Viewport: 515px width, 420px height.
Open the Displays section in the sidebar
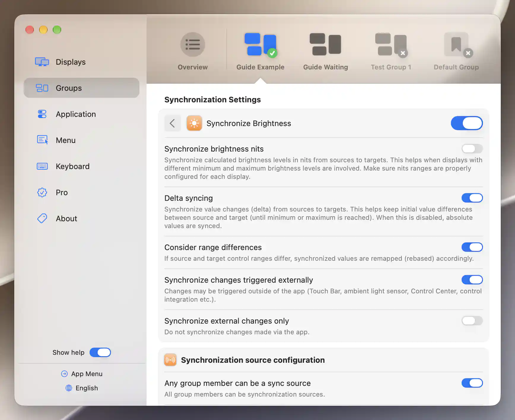coord(81,62)
